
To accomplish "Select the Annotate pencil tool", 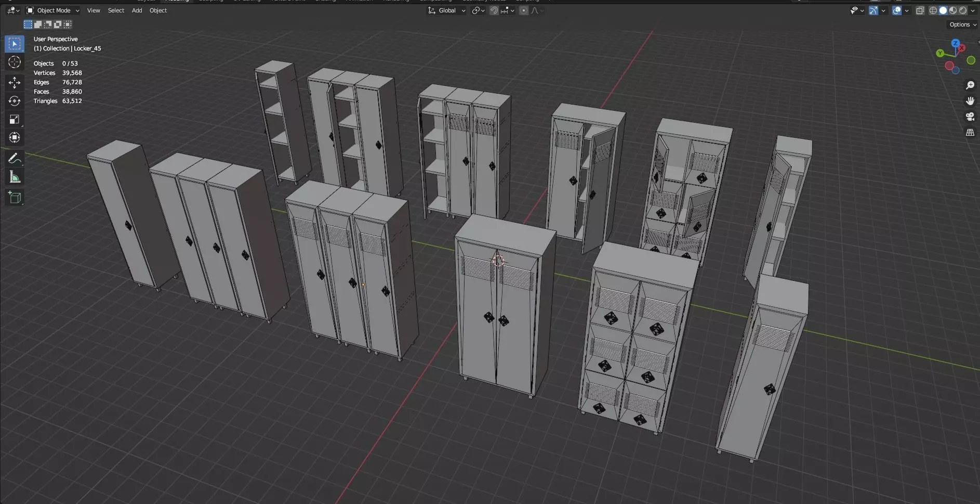I will 15,159.
